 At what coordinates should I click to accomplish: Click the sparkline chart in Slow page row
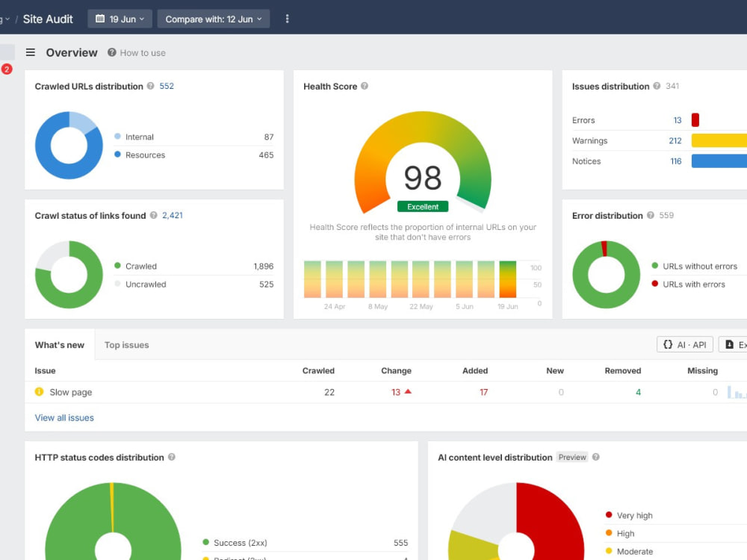[737, 393]
